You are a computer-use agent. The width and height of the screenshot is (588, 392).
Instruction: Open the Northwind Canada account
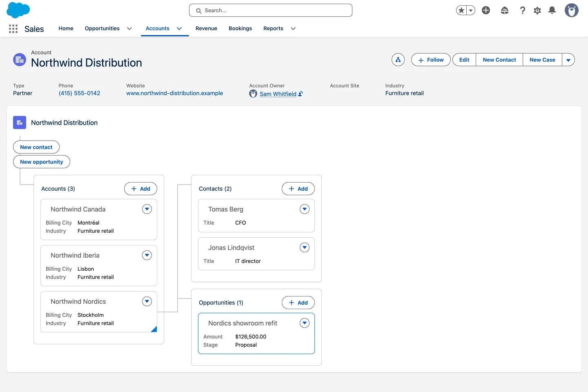[x=78, y=209]
